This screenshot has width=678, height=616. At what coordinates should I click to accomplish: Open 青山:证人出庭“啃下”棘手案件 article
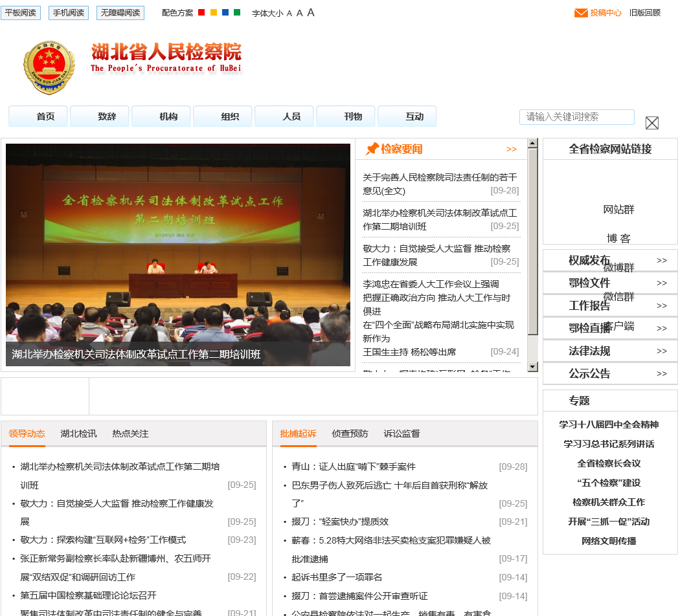(354, 467)
